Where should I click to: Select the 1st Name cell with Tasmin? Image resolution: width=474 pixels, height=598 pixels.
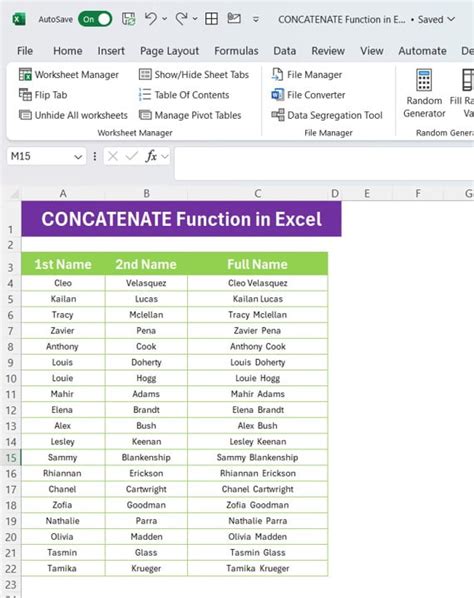click(63, 552)
